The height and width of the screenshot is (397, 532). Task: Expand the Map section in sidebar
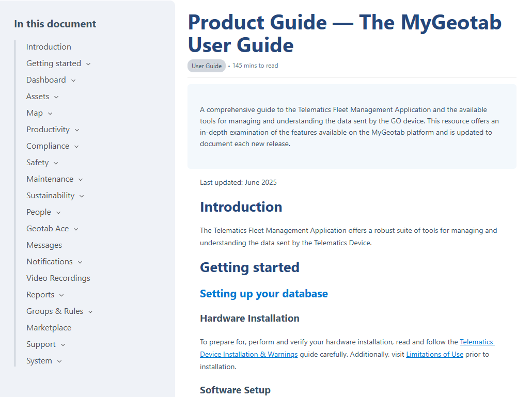pos(50,113)
